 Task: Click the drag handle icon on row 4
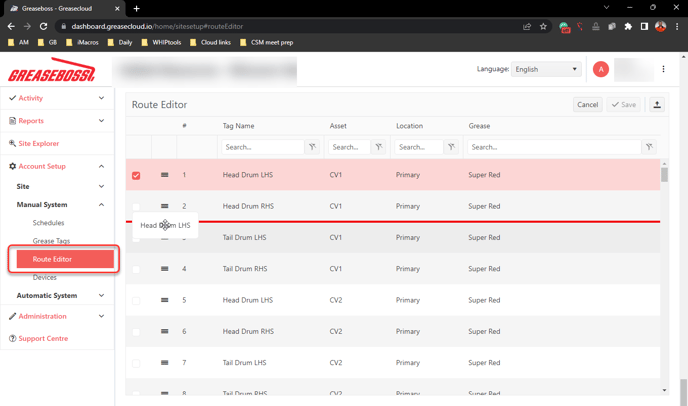point(165,269)
